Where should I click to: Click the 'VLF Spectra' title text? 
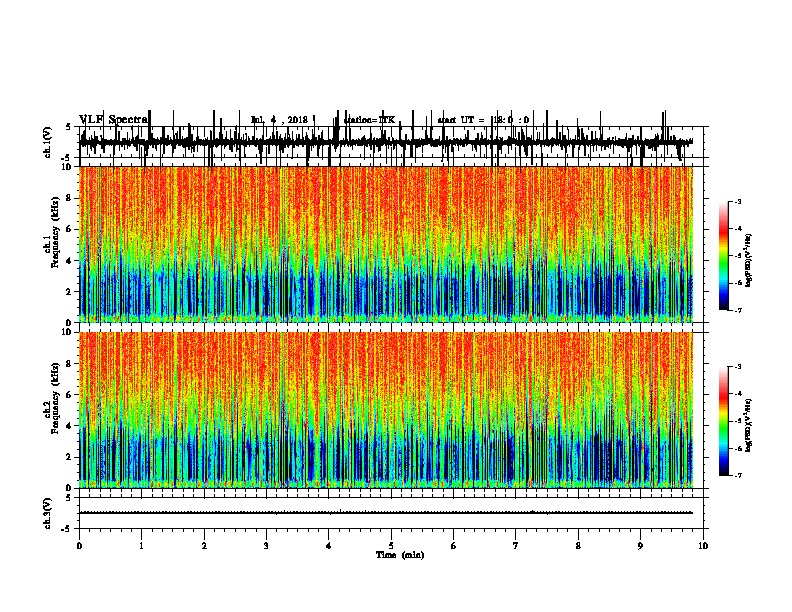[114, 120]
